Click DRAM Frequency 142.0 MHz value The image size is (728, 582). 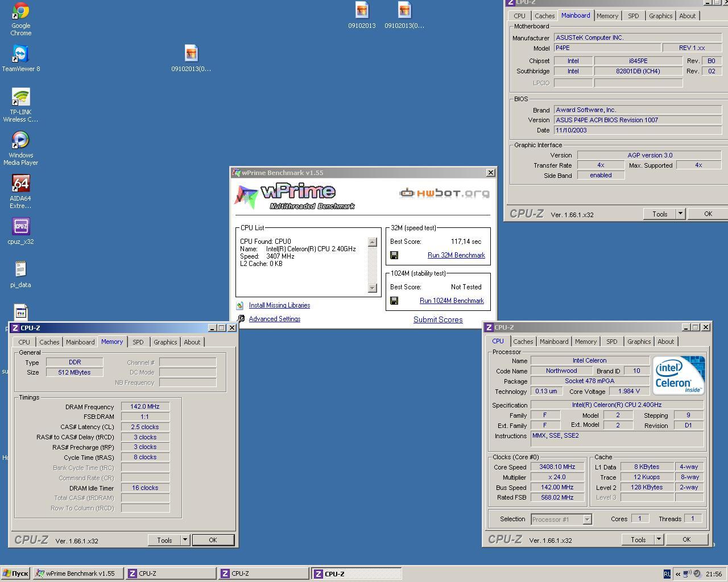tap(145, 406)
